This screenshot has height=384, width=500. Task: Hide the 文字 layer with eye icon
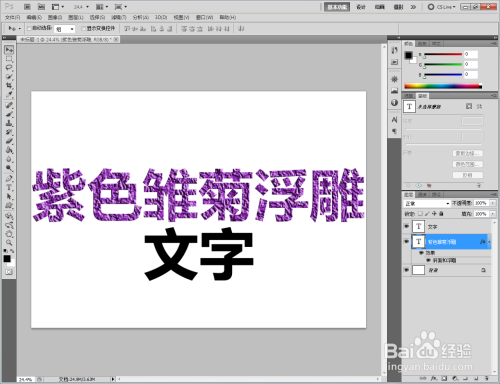406,226
